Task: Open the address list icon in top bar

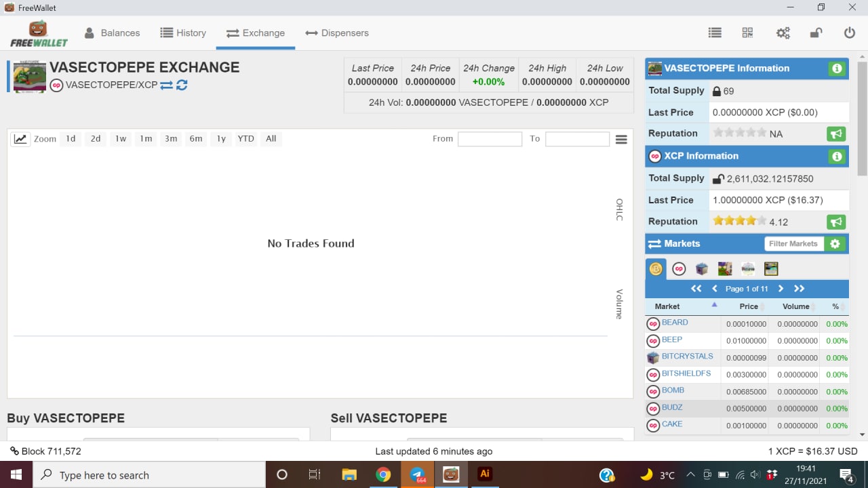Action: [x=714, y=33]
